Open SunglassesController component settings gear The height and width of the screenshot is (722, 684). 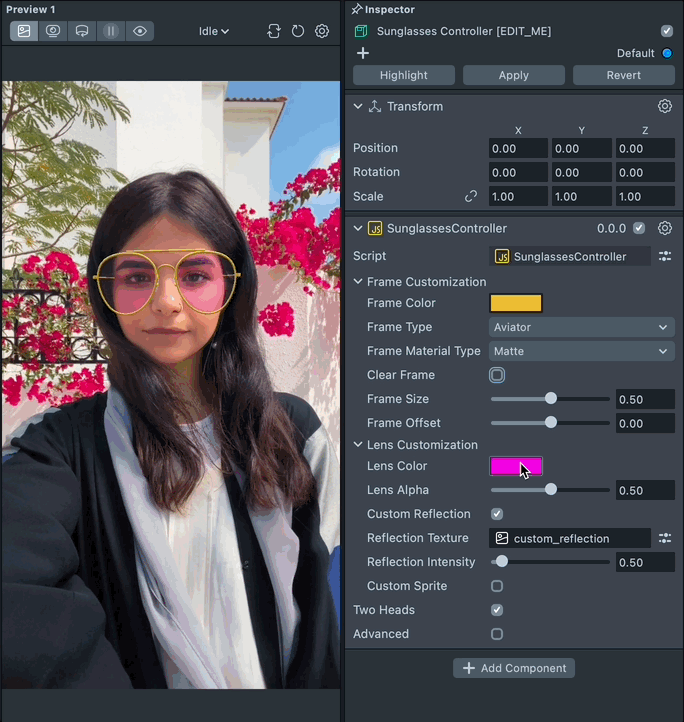[x=664, y=228]
